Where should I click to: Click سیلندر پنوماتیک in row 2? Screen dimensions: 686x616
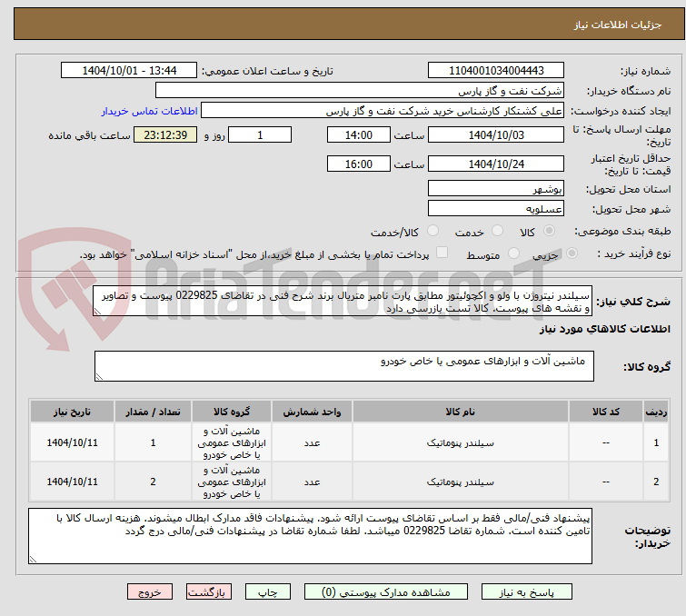coord(461,482)
